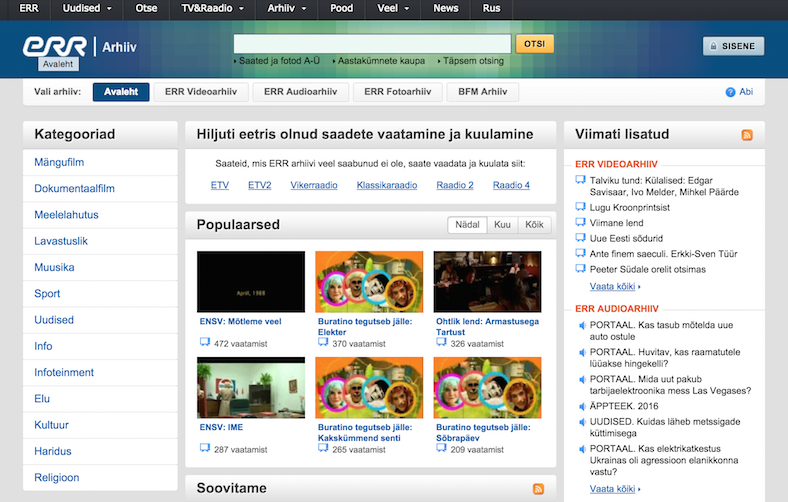
Task: Open the Abi help link
Action: coord(746,92)
